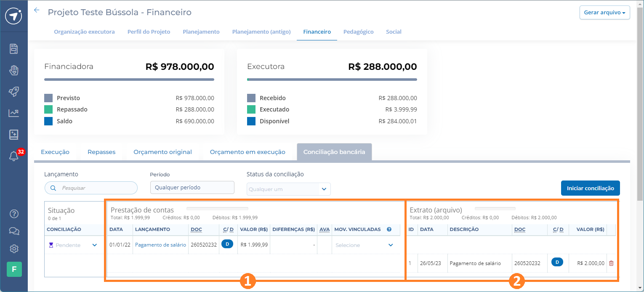Open the Orçamento original sub-tab

(x=162, y=152)
